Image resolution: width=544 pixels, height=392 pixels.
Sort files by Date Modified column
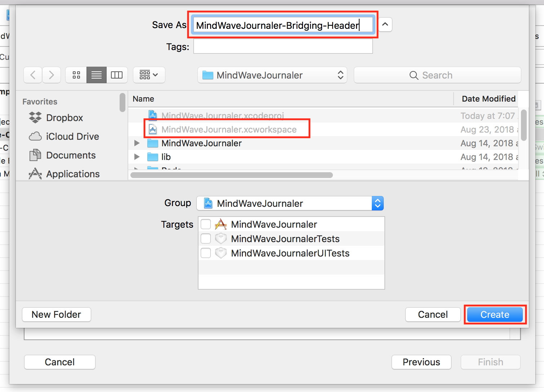tap(488, 99)
